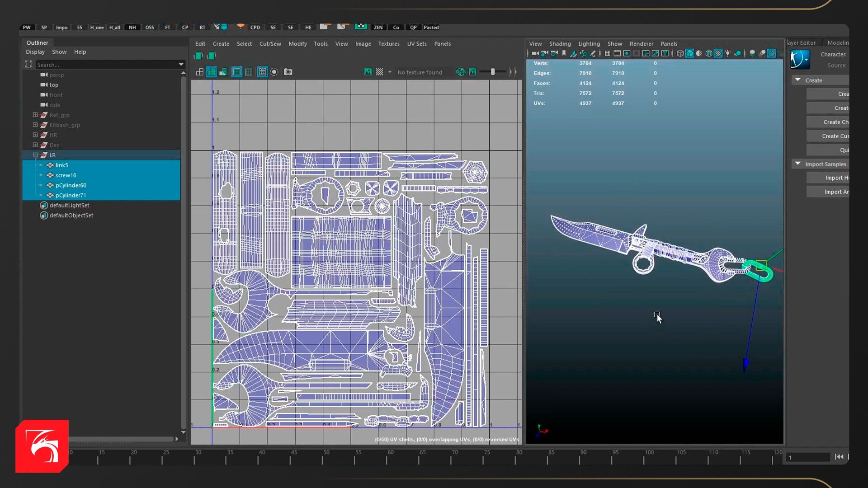The width and height of the screenshot is (868, 488).
Task: Expand the Kitbash_grp node
Action: tap(35, 125)
